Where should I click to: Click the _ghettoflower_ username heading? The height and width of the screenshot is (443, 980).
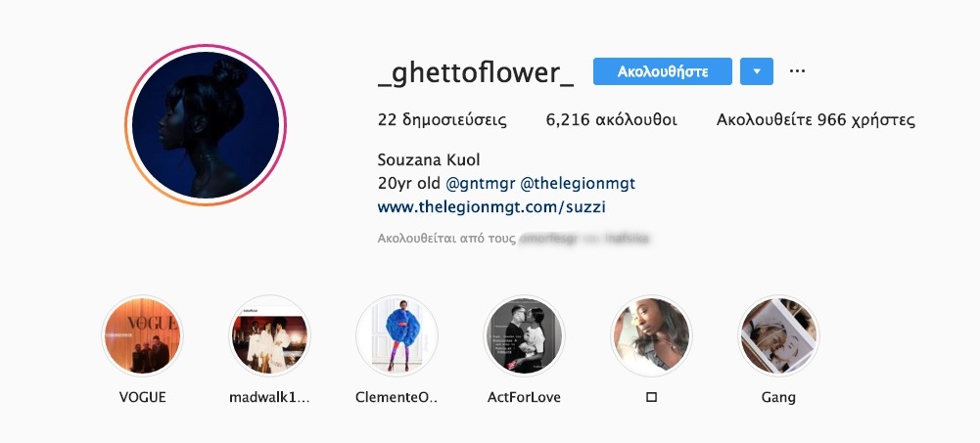point(476,73)
